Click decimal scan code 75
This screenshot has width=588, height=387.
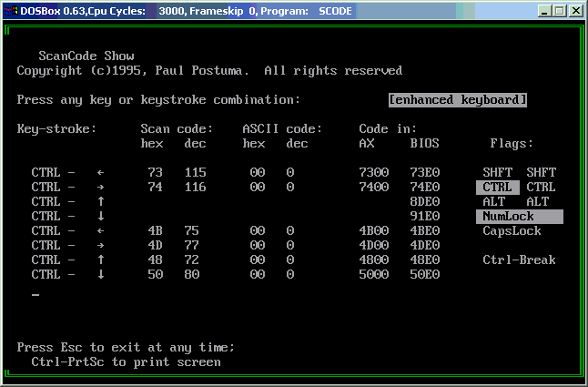pyautogui.click(x=192, y=231)
